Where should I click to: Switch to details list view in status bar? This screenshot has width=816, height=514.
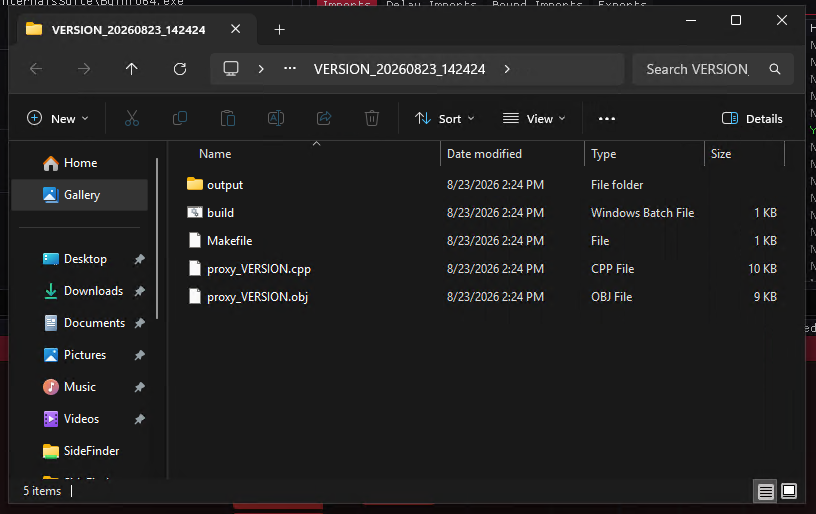[766, 491]
